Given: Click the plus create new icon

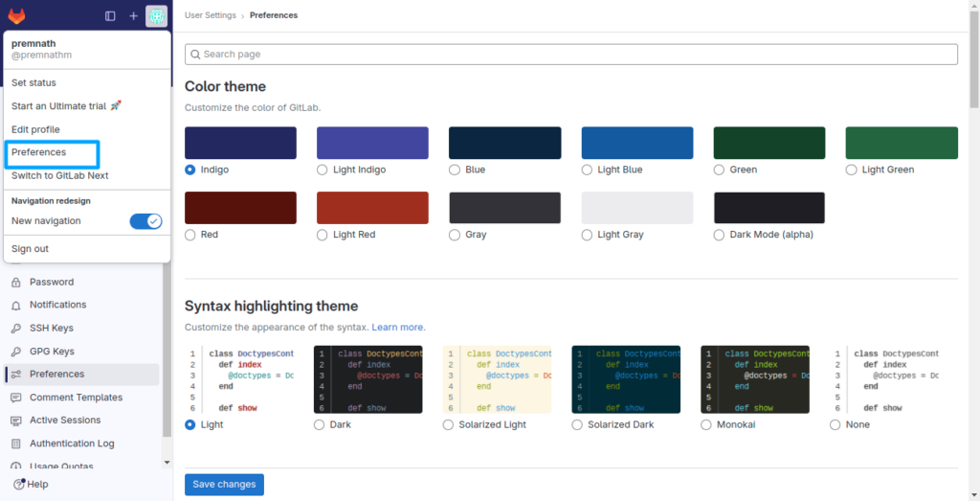Looking at the screenshot, I should tap(133, 16).
